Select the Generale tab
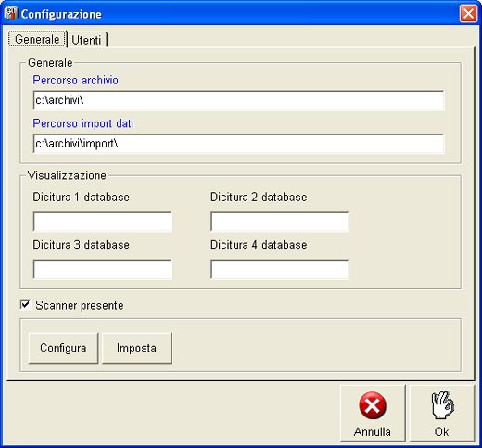482x448 pixels. (37, 39)
